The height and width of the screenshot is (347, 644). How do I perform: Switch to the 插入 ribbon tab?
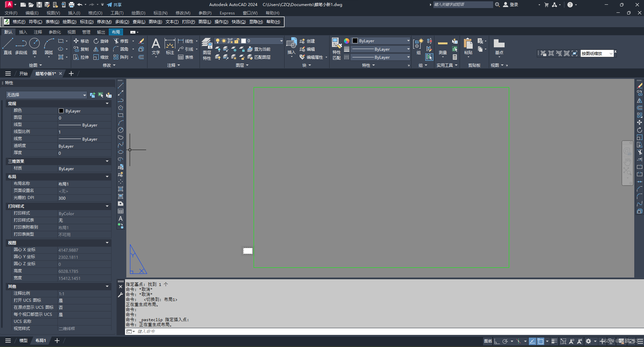click(x=23, y=32)
